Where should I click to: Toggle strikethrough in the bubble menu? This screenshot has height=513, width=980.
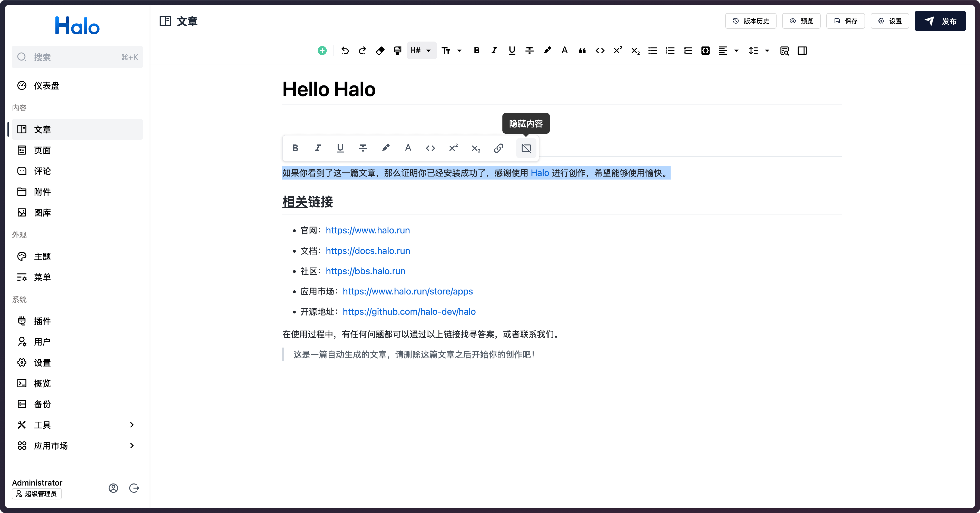tap(363, 148)
